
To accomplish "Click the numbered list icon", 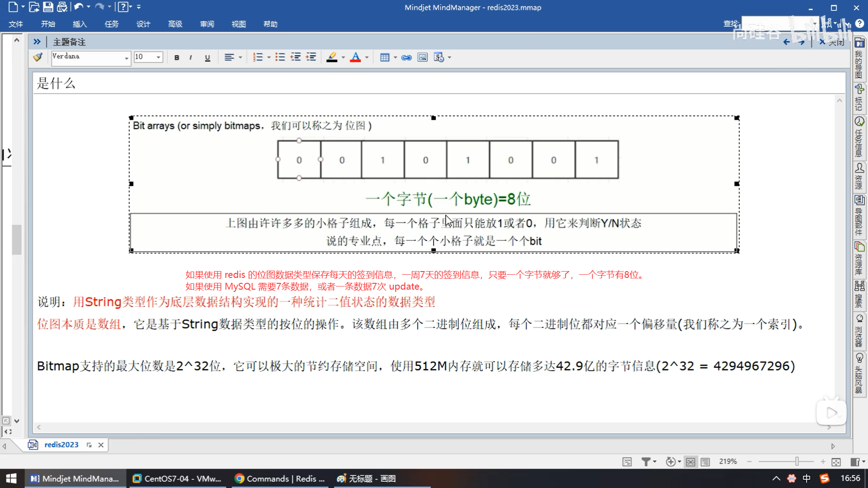I will coord(258,57).
